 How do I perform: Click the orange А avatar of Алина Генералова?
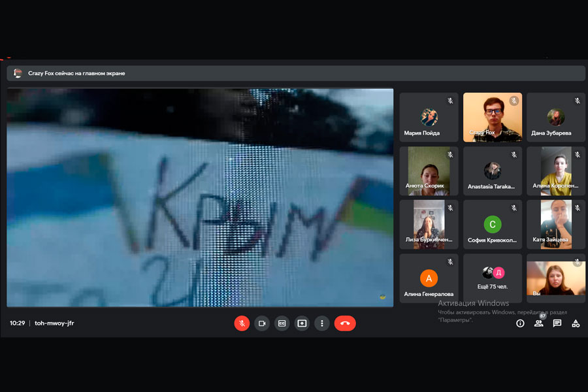click(x=429, y=278)
